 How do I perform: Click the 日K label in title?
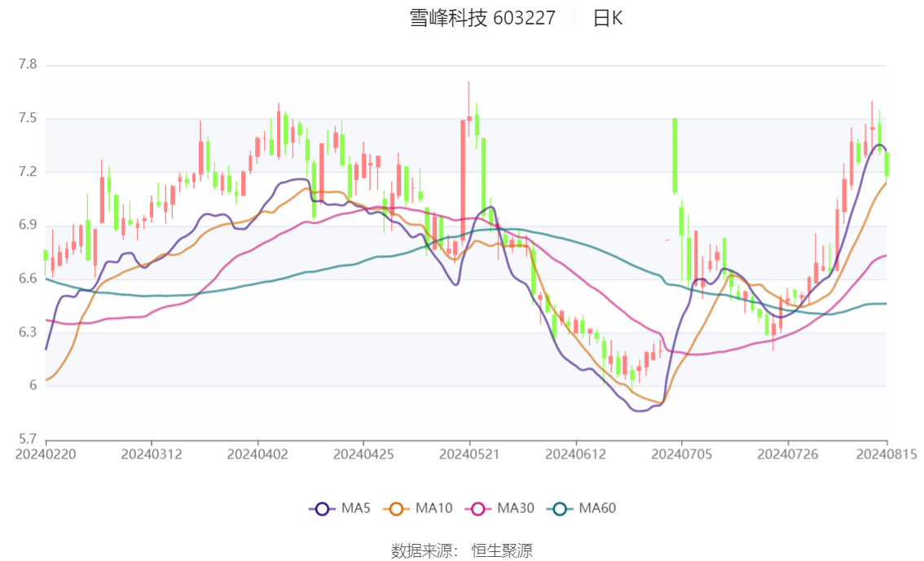(608, 18)
